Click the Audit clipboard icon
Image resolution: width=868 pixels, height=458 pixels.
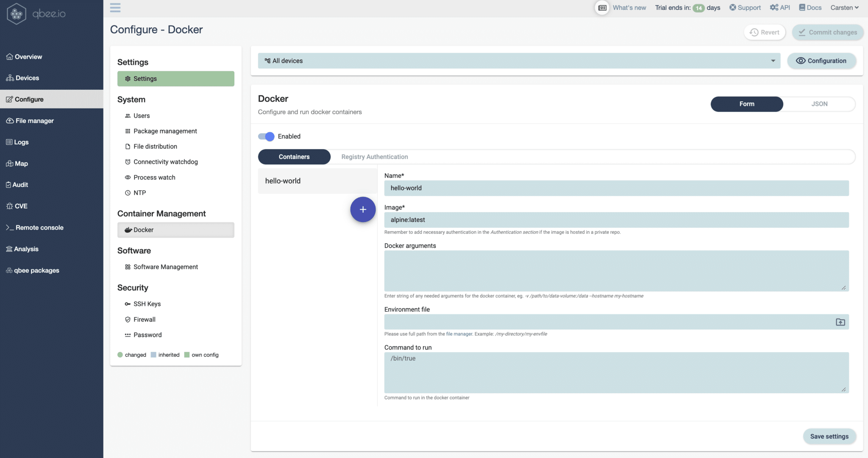pos(8,185)
